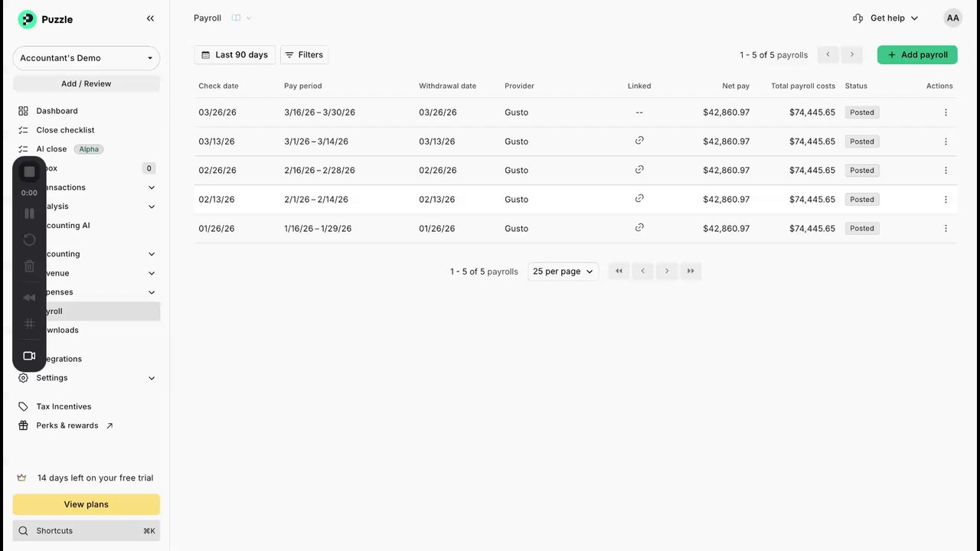Jump to last page of payrolls
The height and width of the screenshot is (551, 980).
(691, 271)
